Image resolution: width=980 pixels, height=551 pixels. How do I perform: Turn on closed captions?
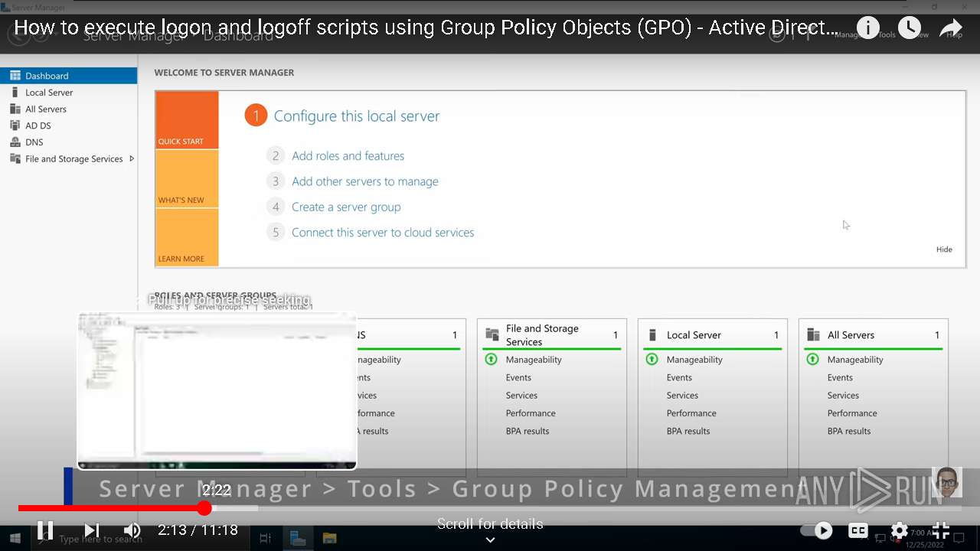(x=858, y=530)
